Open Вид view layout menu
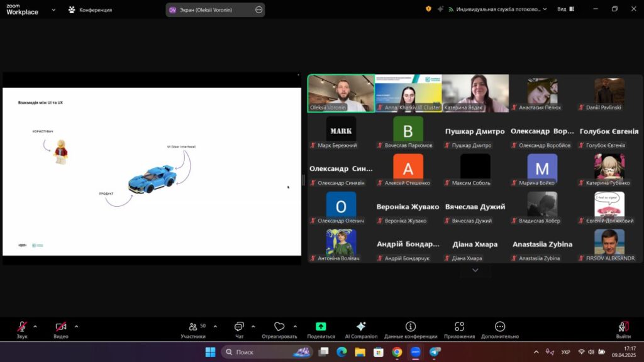The height and width of the screenshot is (362, 644). pyautogui.click(x=565, y=9)
